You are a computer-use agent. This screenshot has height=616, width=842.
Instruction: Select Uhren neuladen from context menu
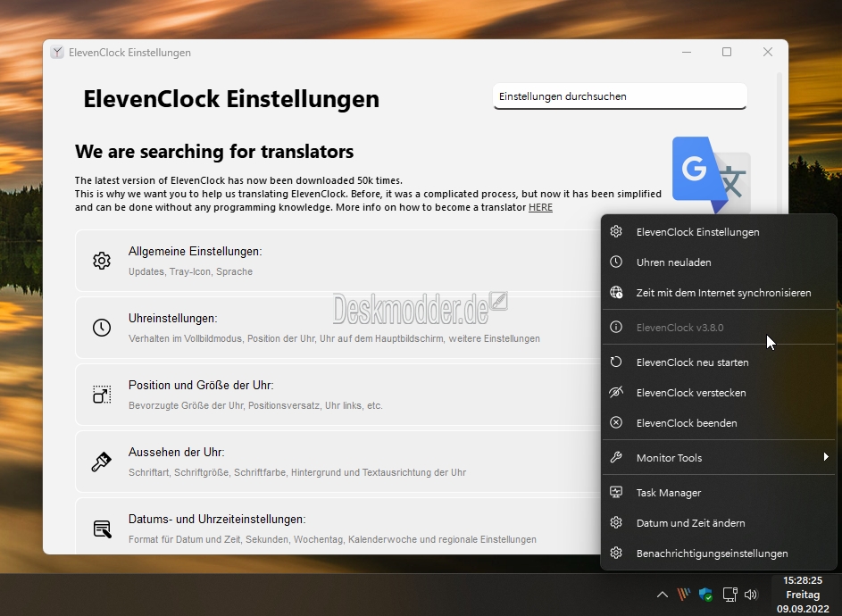point(719,262)
